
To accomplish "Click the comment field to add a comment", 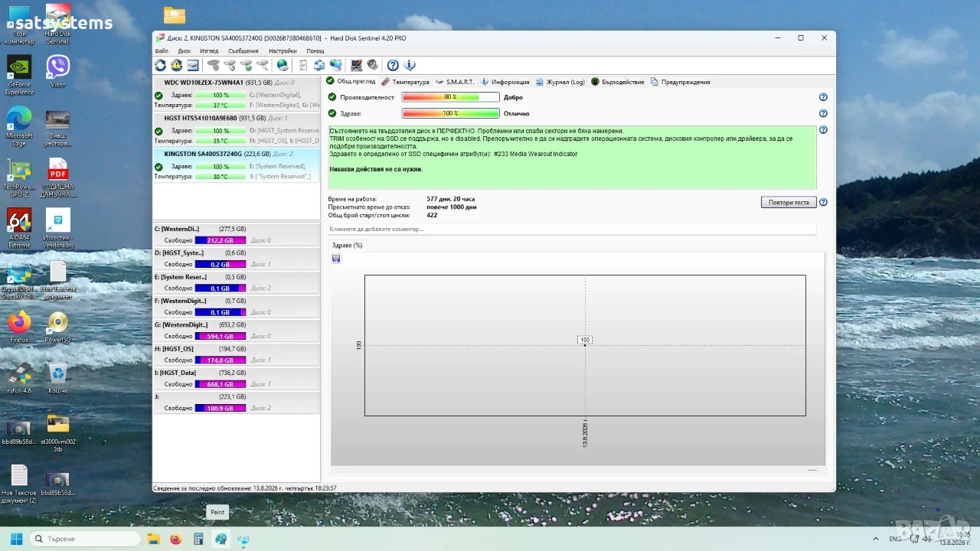I will coord(572,229).
